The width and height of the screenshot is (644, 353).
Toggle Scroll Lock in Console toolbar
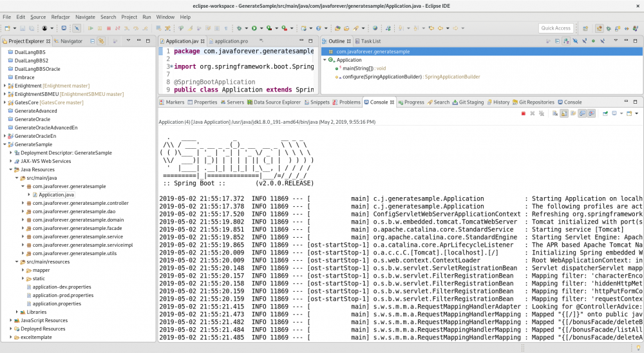pos(564,113)
